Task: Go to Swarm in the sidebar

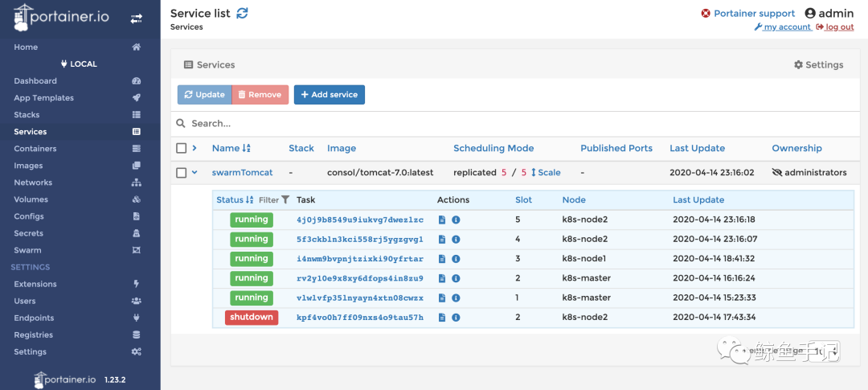Action: [x=27, y=250]
